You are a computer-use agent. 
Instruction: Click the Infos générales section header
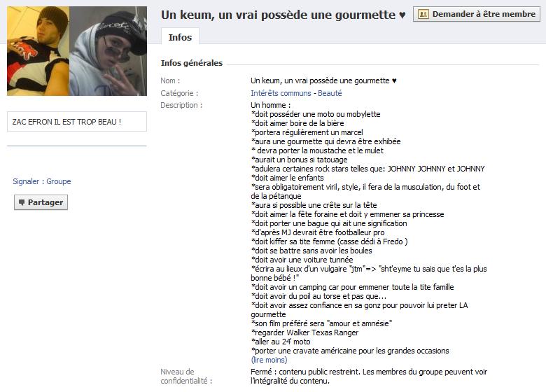click(x=192, y=63)
